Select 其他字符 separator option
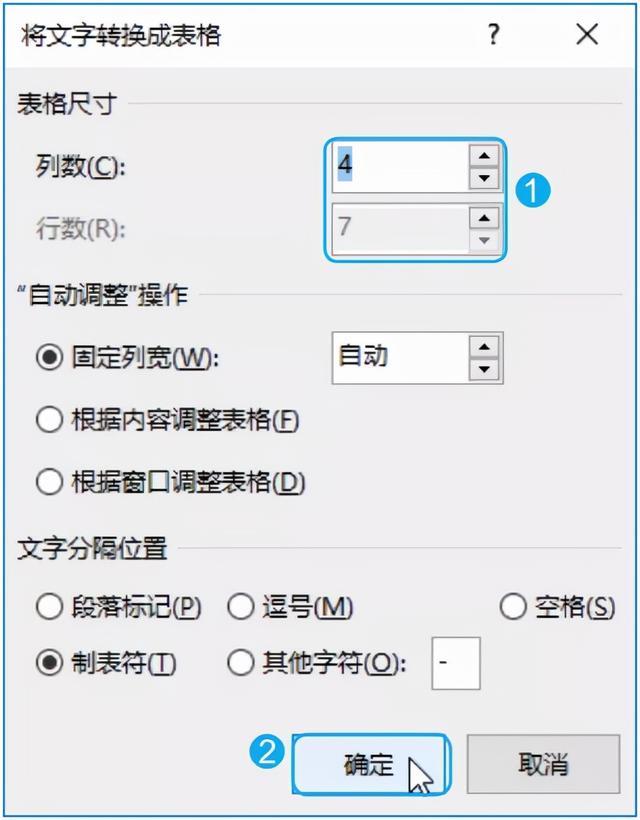This screenshot has height=820, width=640. (242, 663)
